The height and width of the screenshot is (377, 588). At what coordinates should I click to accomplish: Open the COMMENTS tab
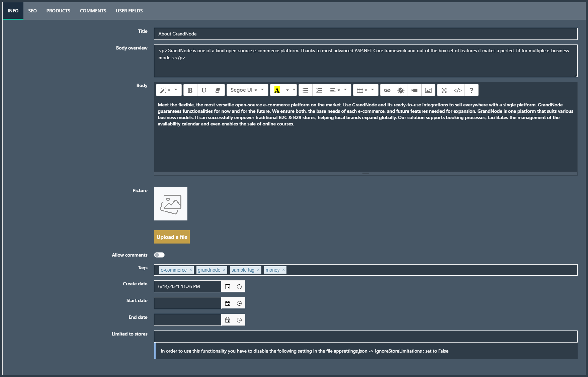tap(93, 11)
